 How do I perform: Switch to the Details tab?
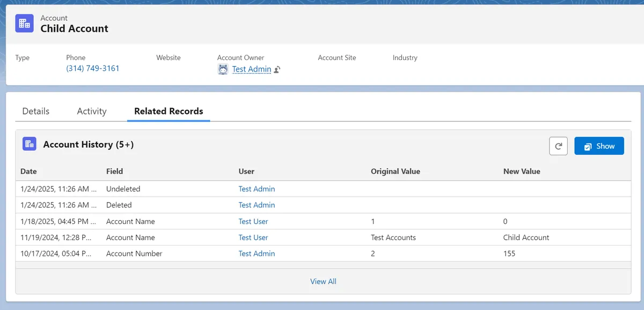point(36,111)
